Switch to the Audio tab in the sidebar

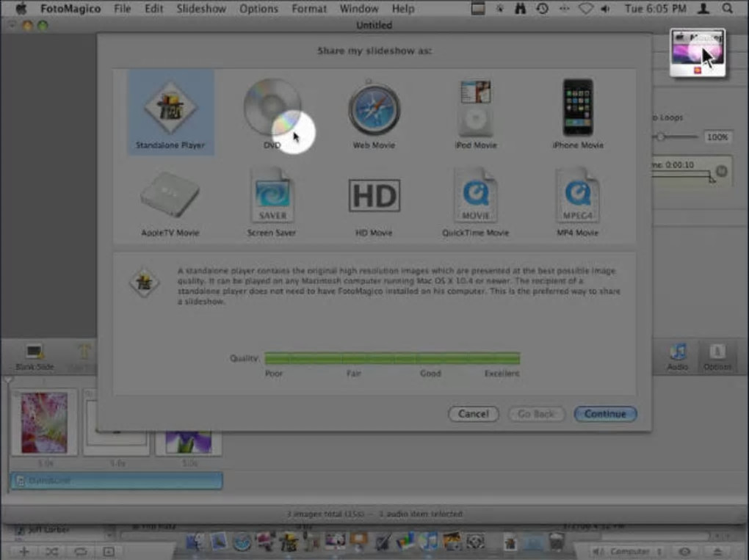click(677, 357)
